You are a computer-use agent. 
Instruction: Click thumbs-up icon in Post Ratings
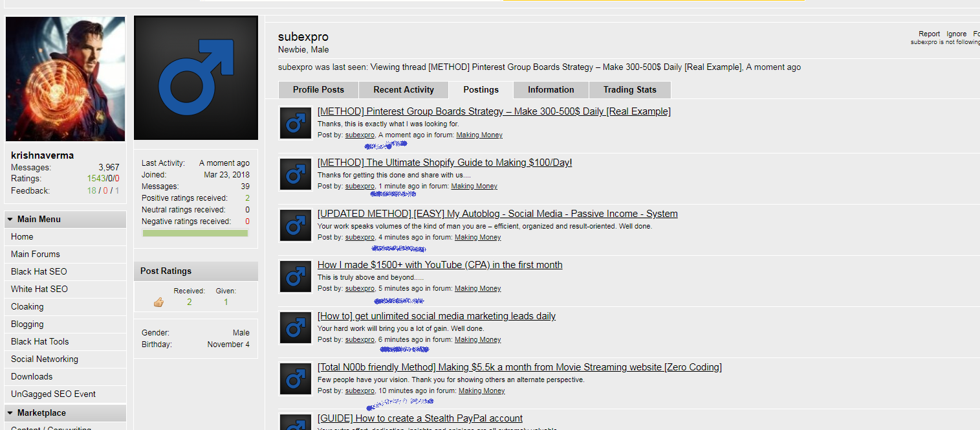click(x=158, y=302)
